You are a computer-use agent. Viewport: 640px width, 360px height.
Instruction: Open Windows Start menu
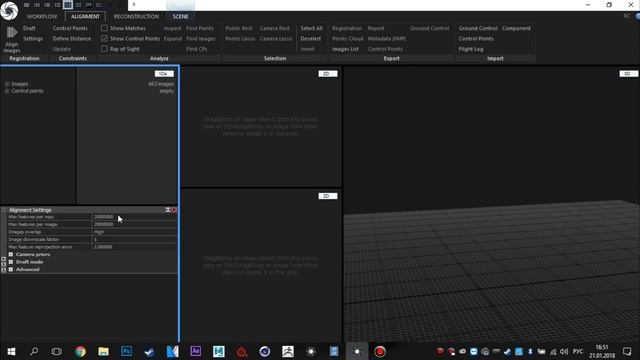11,351
